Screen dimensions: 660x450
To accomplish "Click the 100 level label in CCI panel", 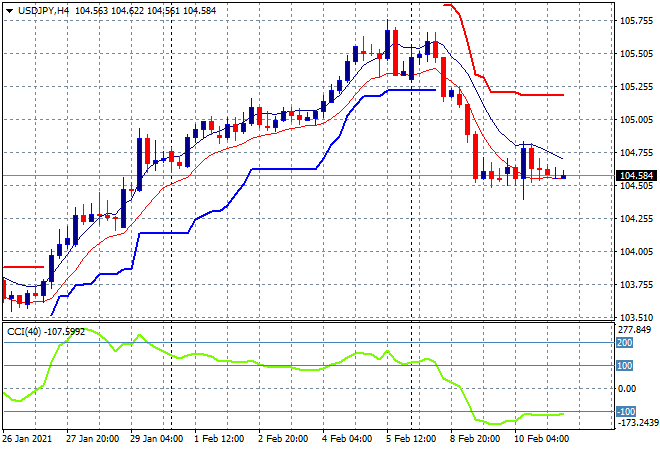I will [x=625, y=365].
